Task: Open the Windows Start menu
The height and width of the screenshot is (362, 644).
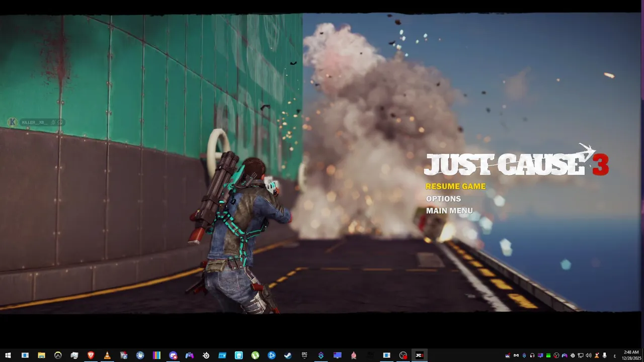Action: click(8, 355)
